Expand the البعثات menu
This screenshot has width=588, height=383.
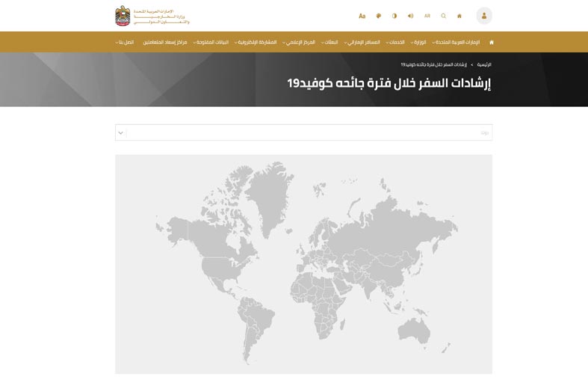pos(329,43)
